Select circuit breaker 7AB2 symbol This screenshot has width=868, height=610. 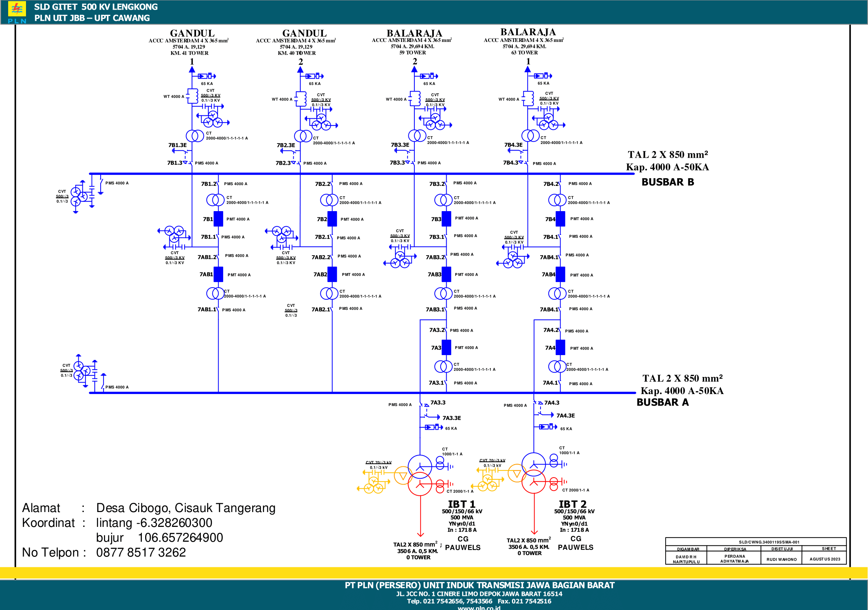click(x=332, y=274)
